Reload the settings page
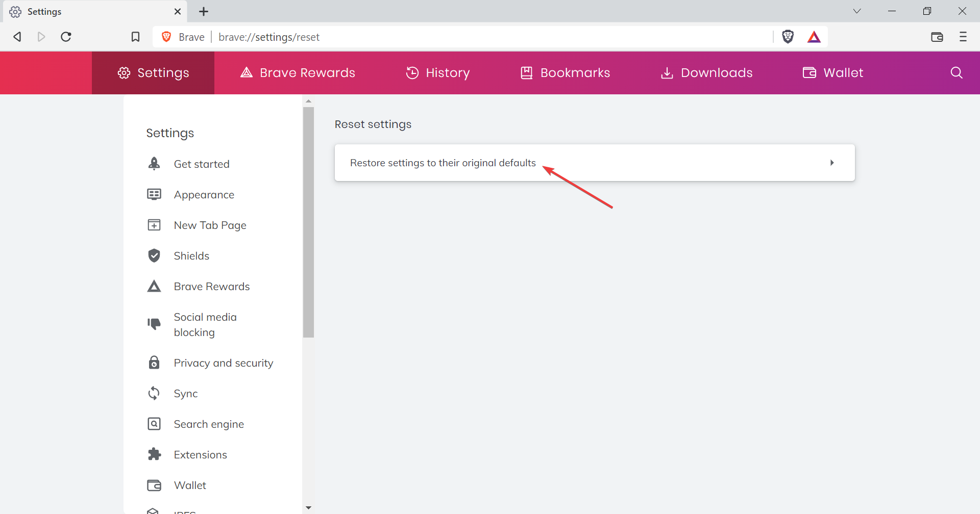 point(66,37)
